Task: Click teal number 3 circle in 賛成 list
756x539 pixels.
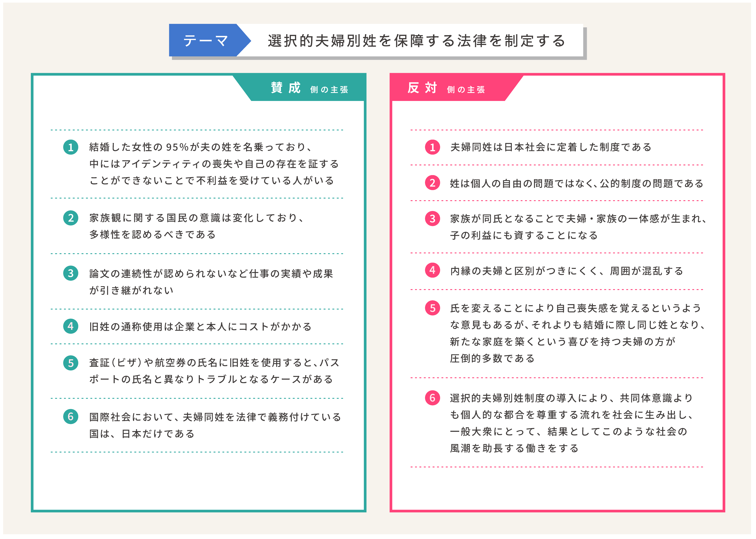Action: [x=71, y=274]
